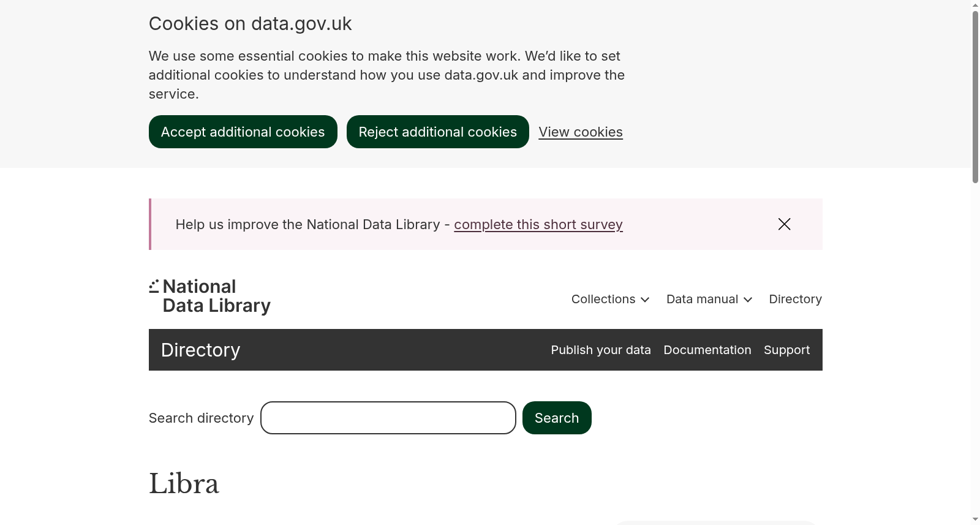Click the green Search button

tap(557, 418)
